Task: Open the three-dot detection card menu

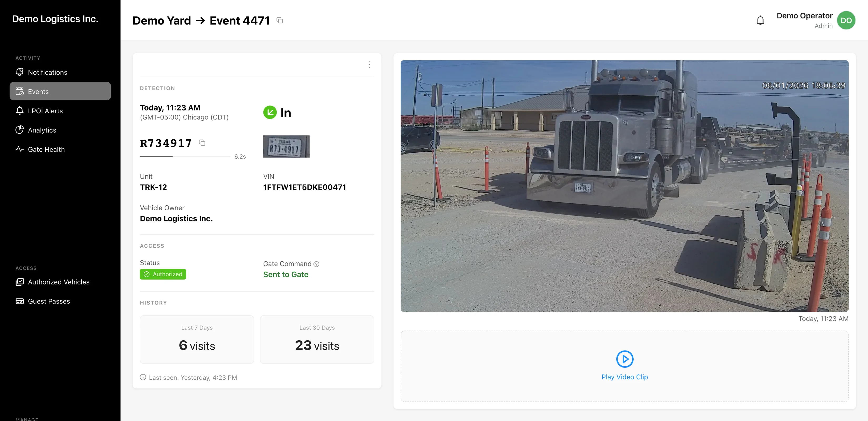Action: (370, 65)
